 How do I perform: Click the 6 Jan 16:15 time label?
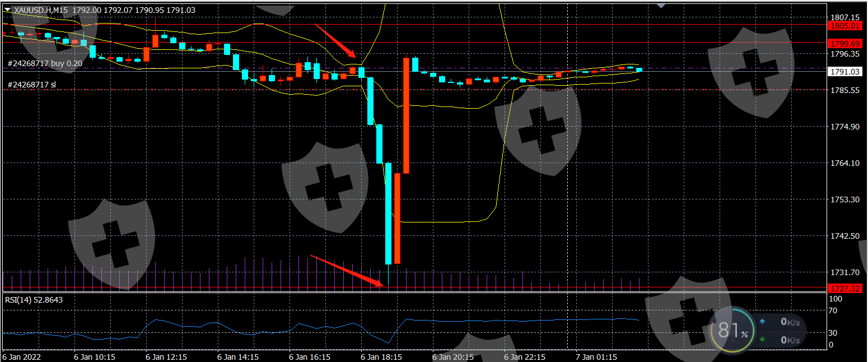309,356
